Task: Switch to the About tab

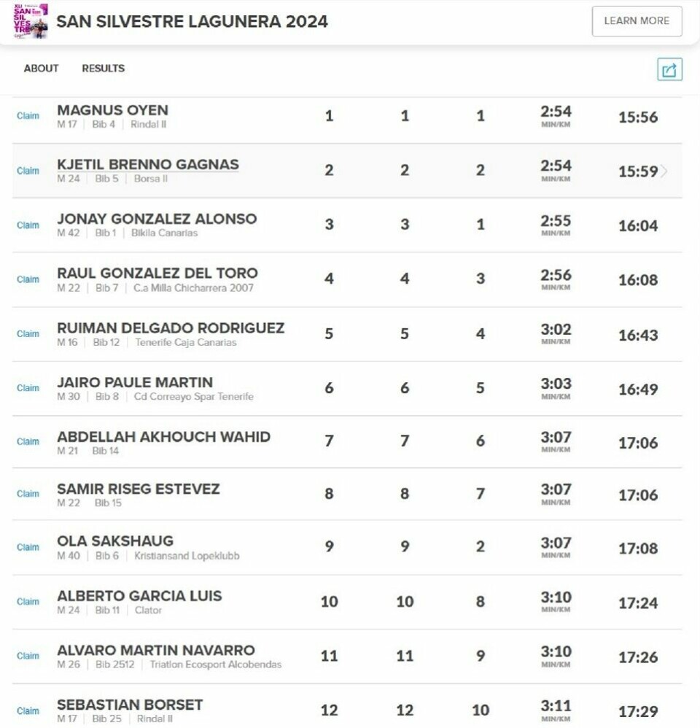Action: coord(41,69)
